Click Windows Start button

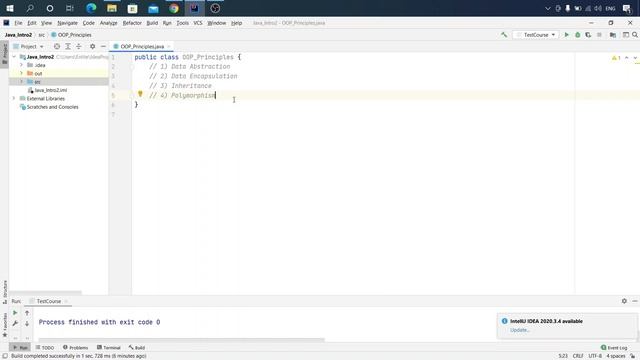point(10,8)
